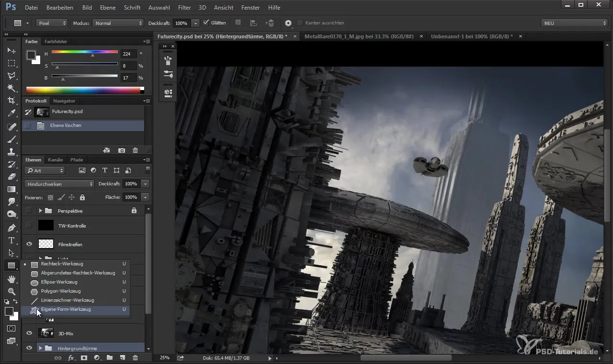Expand the Perspektive layer group
Viewport: 613px width, 364px height.
click(x=41, y=211)
